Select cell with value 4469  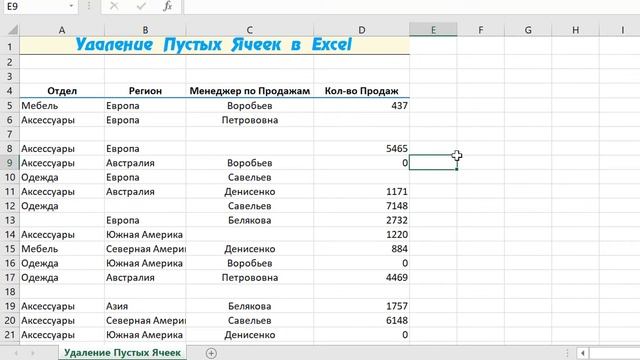coord(362,278)
